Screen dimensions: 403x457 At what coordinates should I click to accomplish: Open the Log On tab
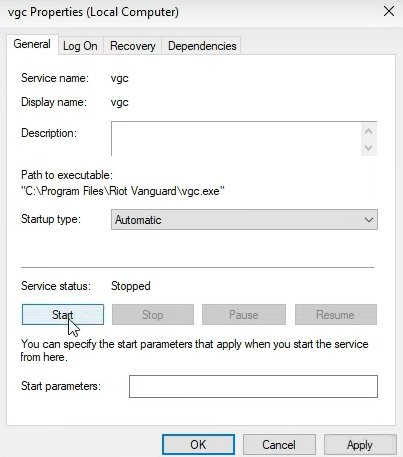pyautogui.click(x=80, y=46)
